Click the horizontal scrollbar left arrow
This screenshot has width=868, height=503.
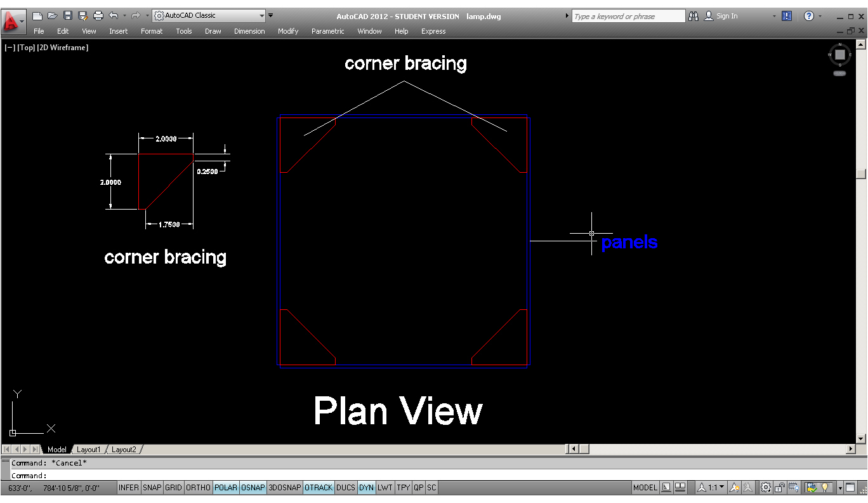pos(574,449)
